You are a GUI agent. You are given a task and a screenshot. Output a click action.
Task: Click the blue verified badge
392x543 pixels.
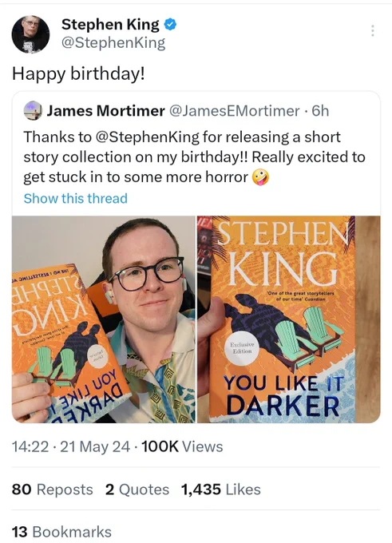coord(170,24)
